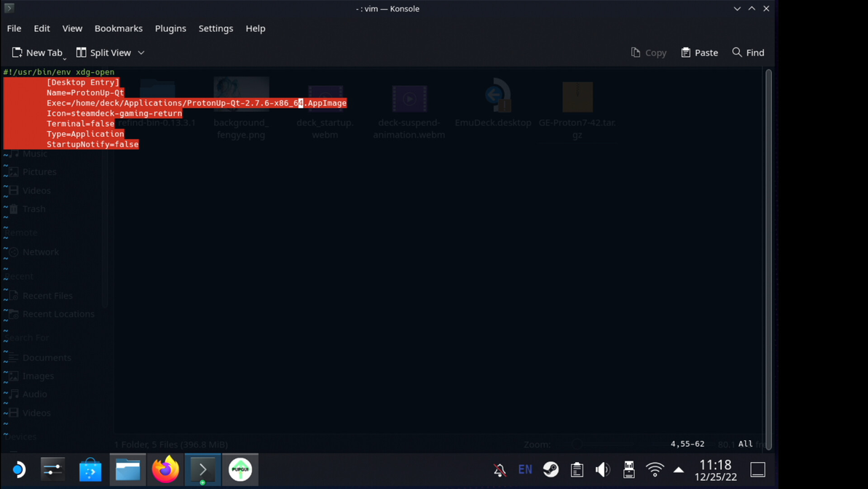
Task: Open the Firefox browser from taskbar
Action: pos(165,469)
